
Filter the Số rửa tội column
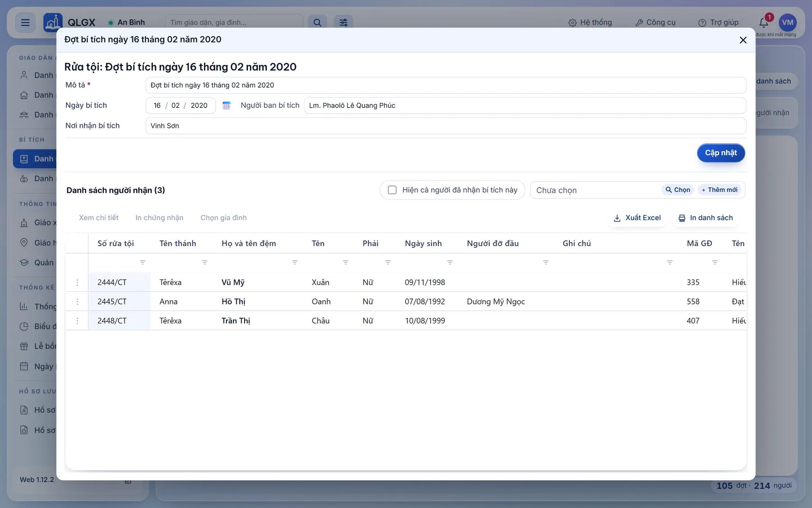click(143, 262)
